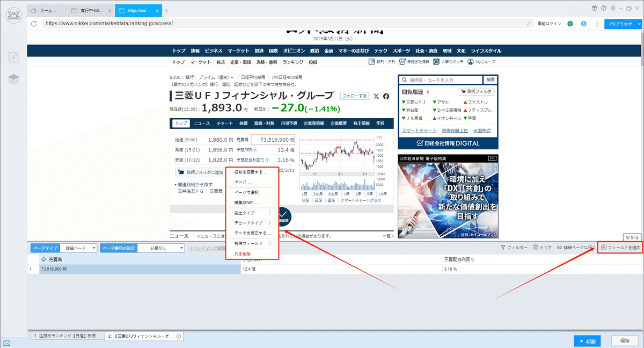The width and height of the screenshot is (644, 348).
Task: Click the 銘柄名・コードを入力 search field
Action: [x=441, y=79]
